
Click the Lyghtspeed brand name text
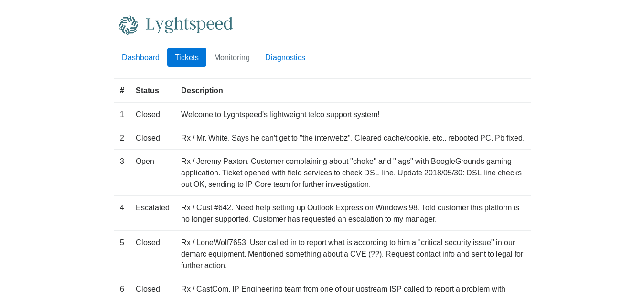click(189, 24)
